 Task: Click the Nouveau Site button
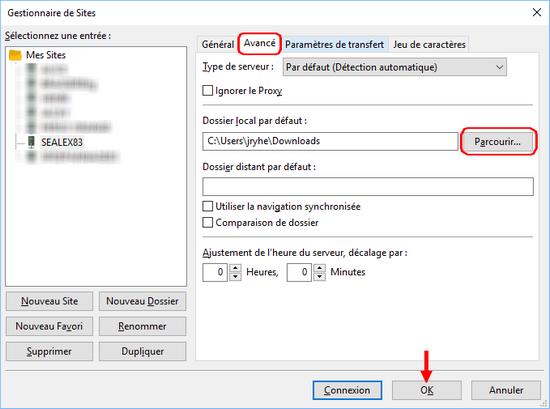point(49,301)
